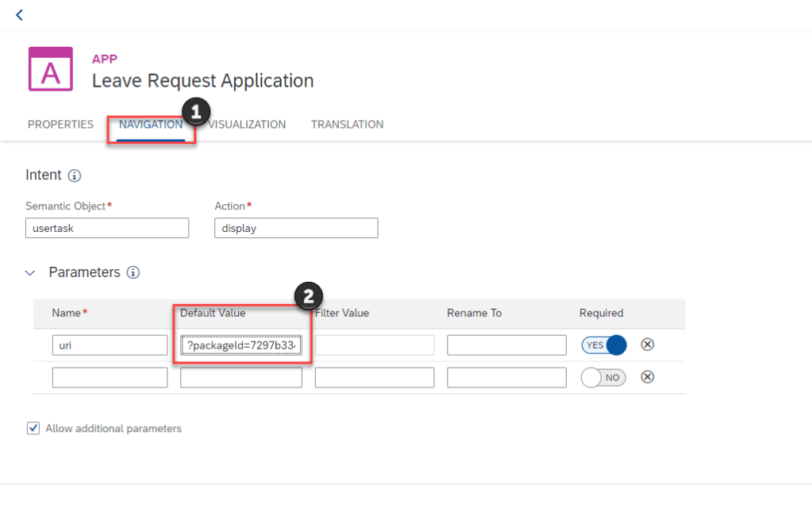Click the Filter Value field in uri row

click(375, 345)
